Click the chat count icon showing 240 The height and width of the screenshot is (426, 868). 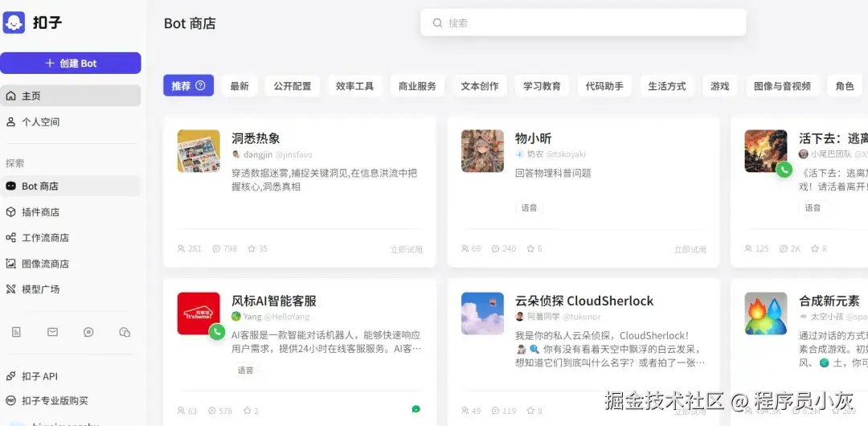[x=495, y=248]
